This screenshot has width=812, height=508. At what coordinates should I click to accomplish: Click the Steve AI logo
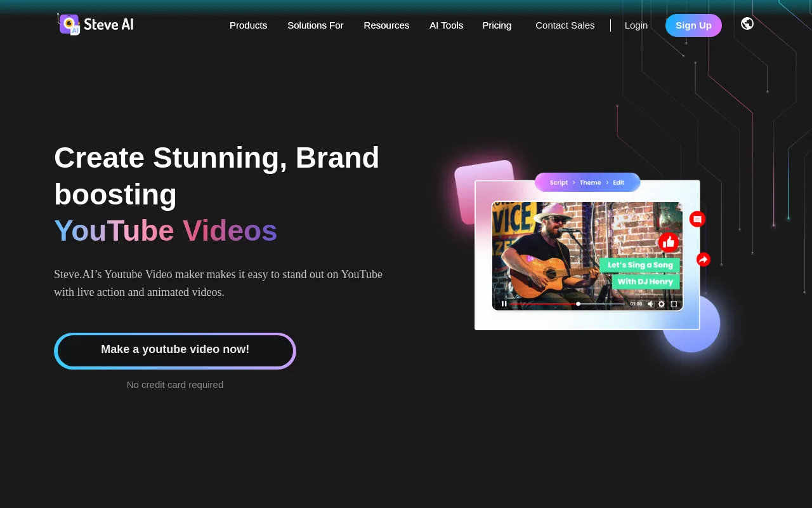coord(96,24)
